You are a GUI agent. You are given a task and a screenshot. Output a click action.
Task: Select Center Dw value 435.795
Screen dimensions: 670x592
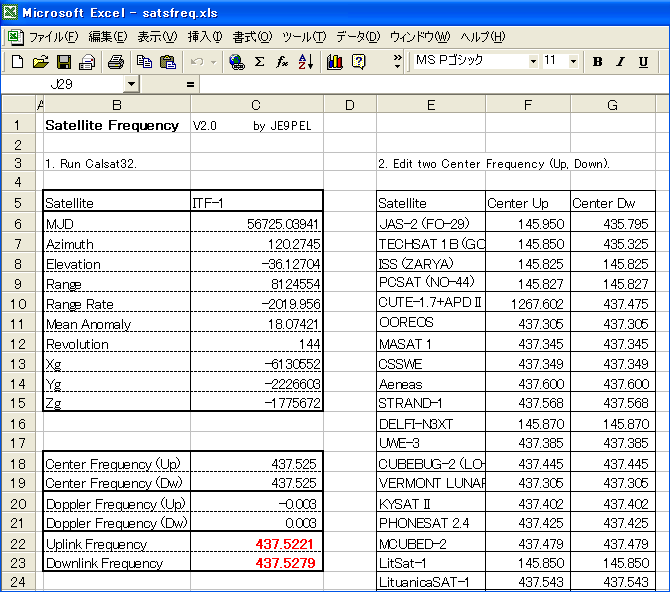coord(613,223)
